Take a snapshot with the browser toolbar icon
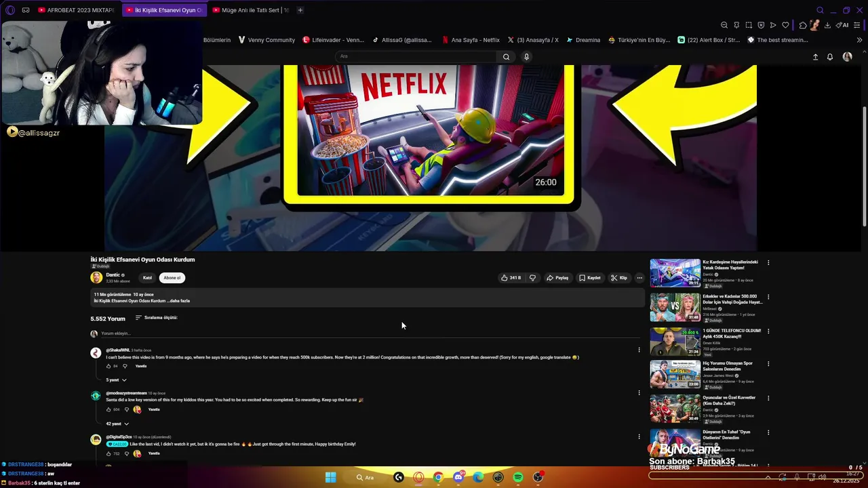Image resolution: width=868 pixels, height=488 pixels. tap(749, 25)
